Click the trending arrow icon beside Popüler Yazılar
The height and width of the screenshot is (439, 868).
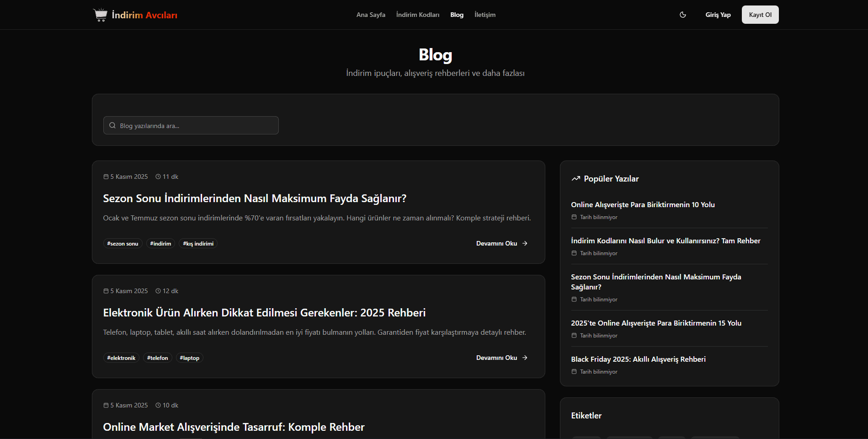pos(575,178)
